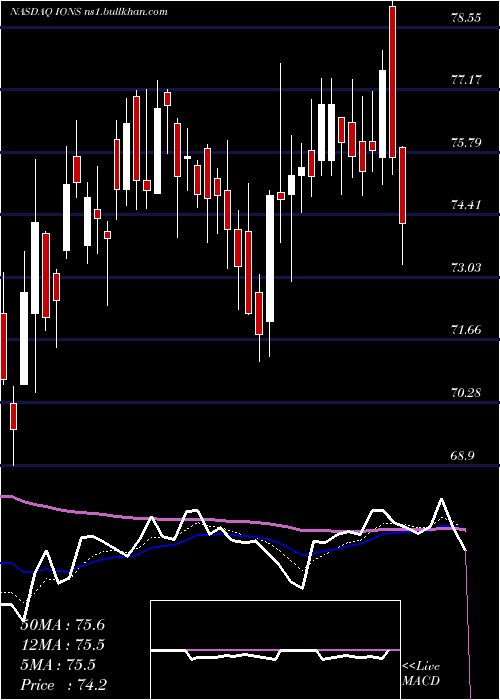500x700 pixels.
Task: Click the '12MA : 75.5' readout
Action: tap(63, 645)
